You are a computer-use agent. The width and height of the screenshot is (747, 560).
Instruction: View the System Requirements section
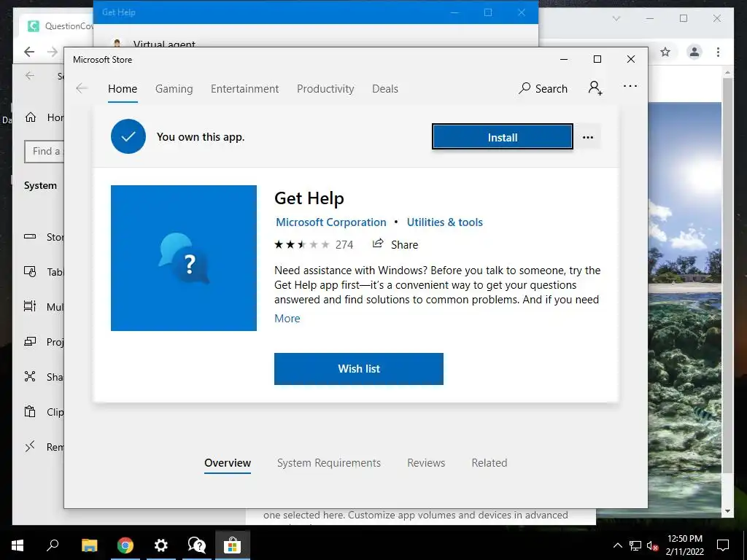[x=329, y=463]
